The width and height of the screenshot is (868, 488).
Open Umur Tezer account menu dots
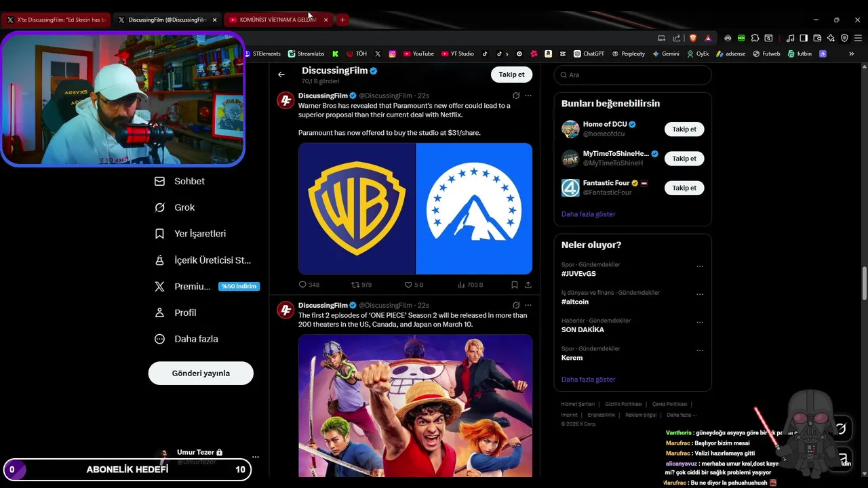pyautogui.click(x=256, y=457)
